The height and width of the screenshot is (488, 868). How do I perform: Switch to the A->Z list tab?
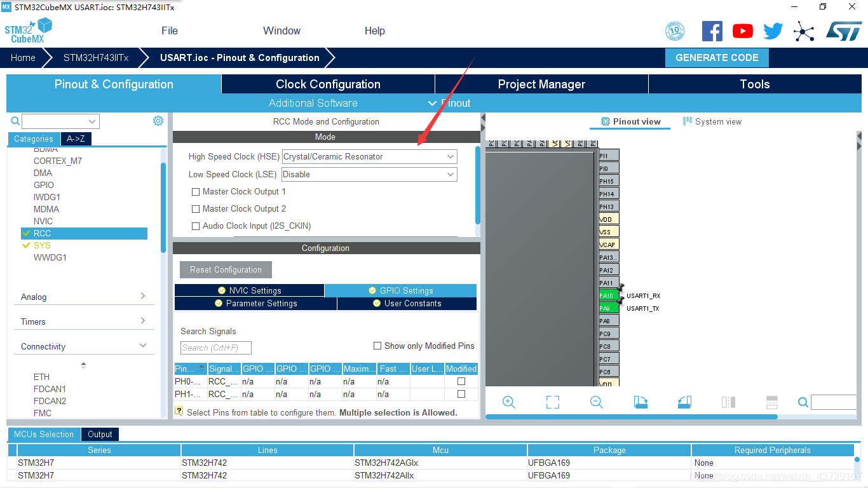pos(76,139)
